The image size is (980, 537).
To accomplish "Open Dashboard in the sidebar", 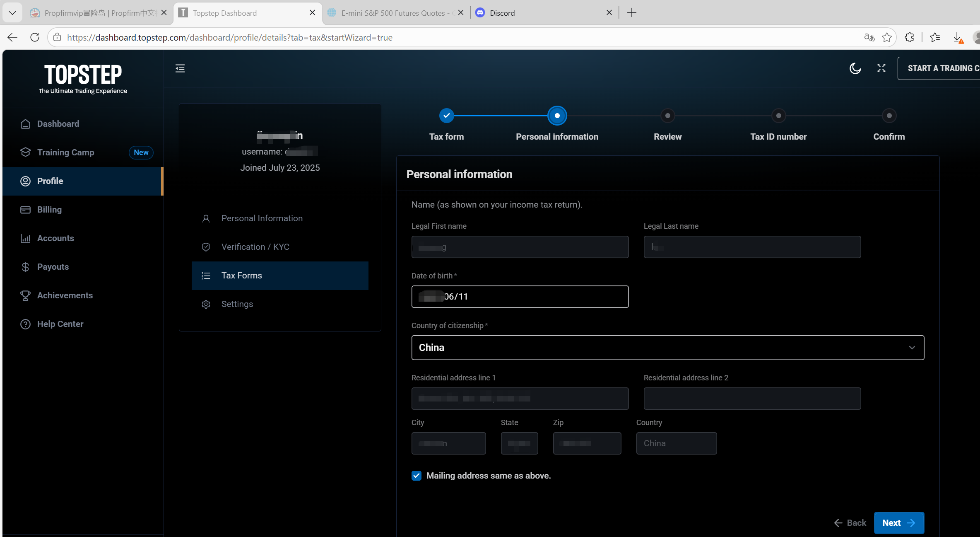I will coord(83,124).
